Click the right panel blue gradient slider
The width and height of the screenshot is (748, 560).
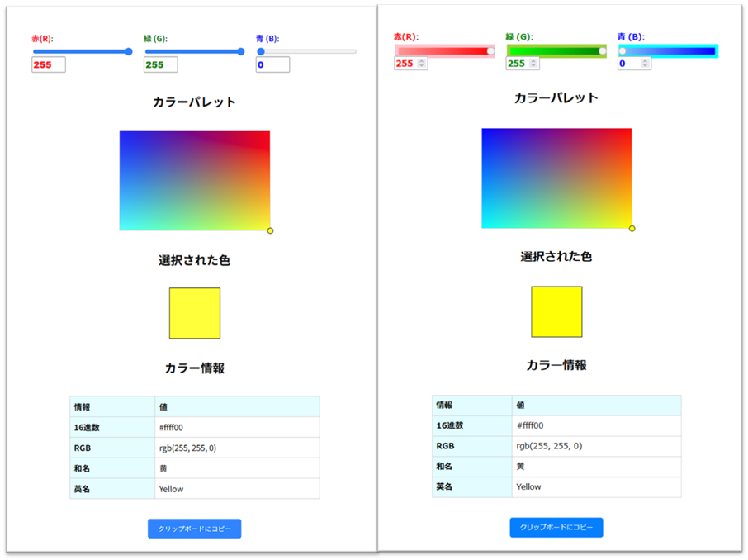tap(668, 51)
